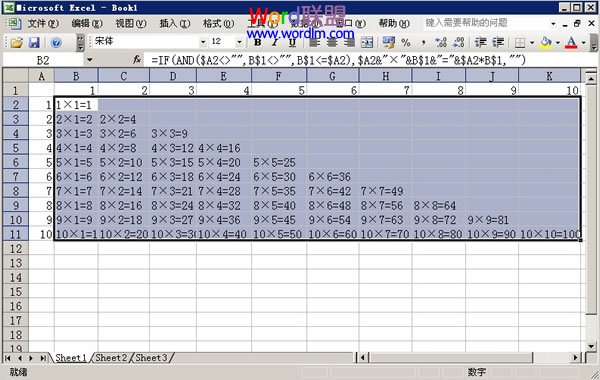600x380 pixels.
Task: Open Fill Color dropdown arrow
Action: (558, 43)
